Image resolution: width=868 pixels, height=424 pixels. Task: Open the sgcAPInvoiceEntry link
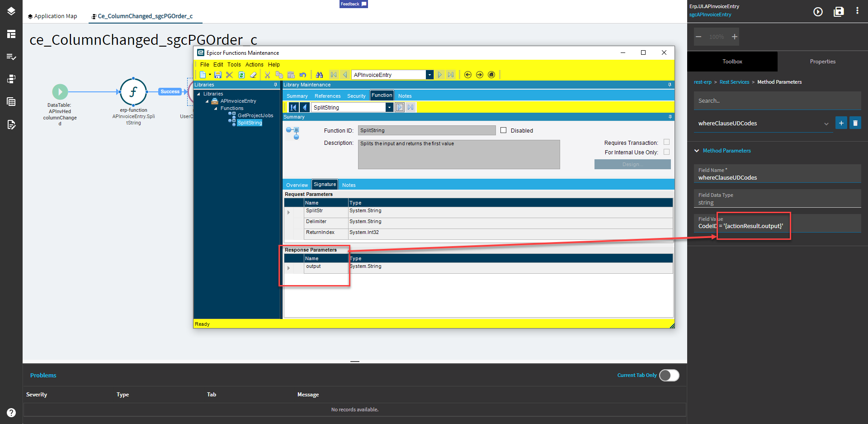point(710,14)
